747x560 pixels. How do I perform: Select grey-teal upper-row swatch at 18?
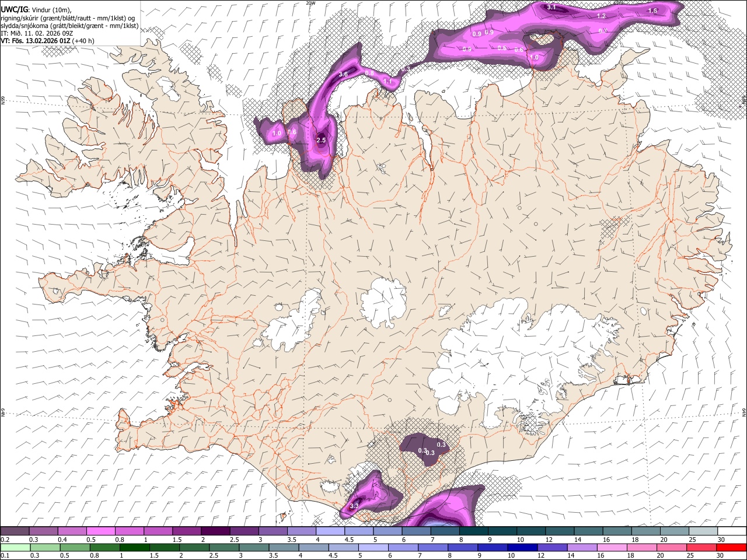coord(646,531)
